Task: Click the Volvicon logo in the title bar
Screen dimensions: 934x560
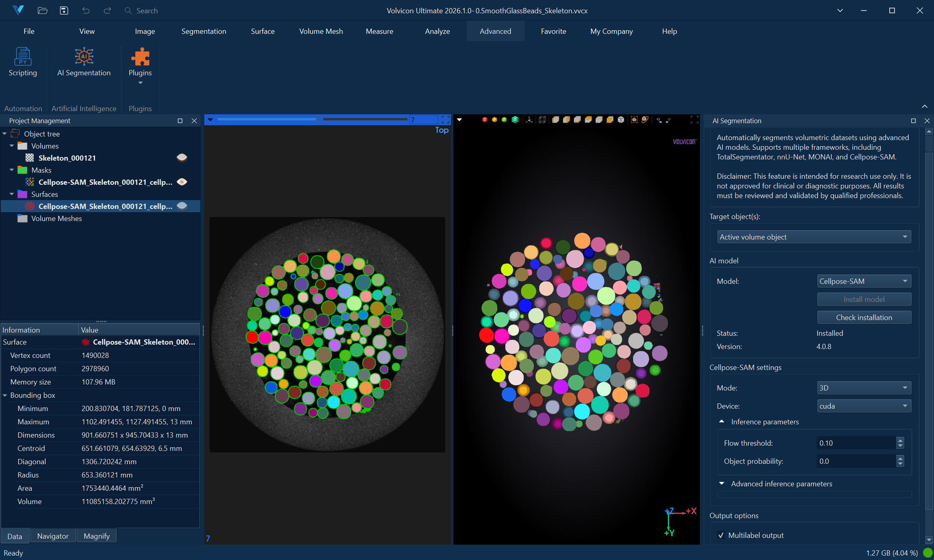Action: tap(18, 10)
